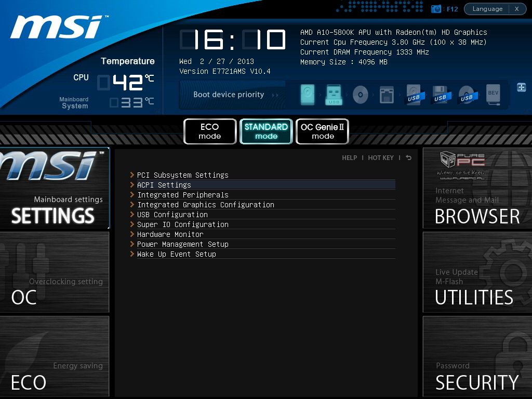Click the hard disk boot device icon
The width and height of the screenshot is (532, 399).
tap(308, 95)
